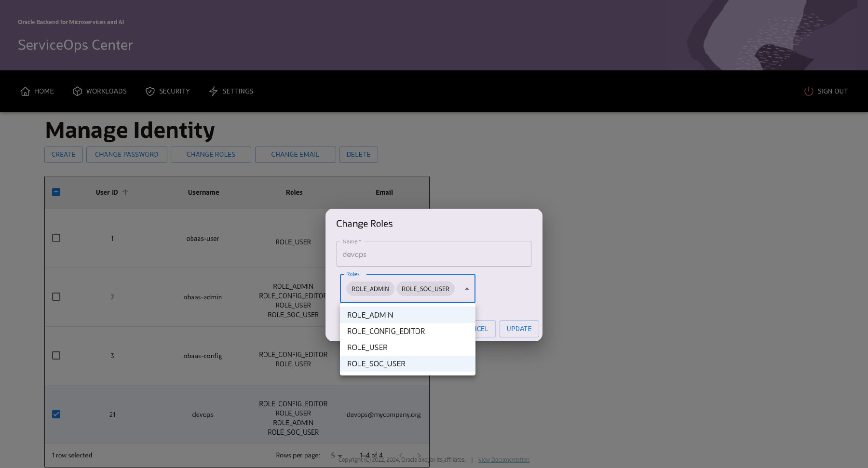Viewport: 868px width, 468px height.
Task: Click the User ID sort arrow
Action: coord(125,192)
